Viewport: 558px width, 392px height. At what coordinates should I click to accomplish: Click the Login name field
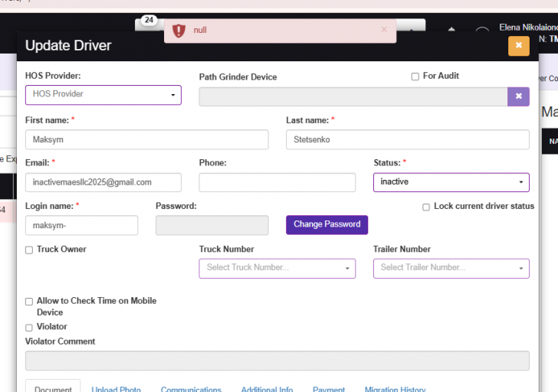(81, 225)
